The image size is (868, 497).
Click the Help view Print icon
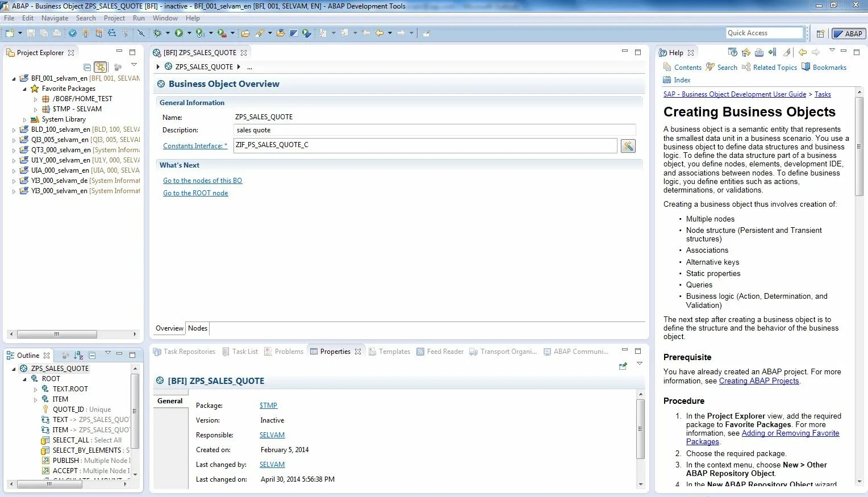coord(759,52)
